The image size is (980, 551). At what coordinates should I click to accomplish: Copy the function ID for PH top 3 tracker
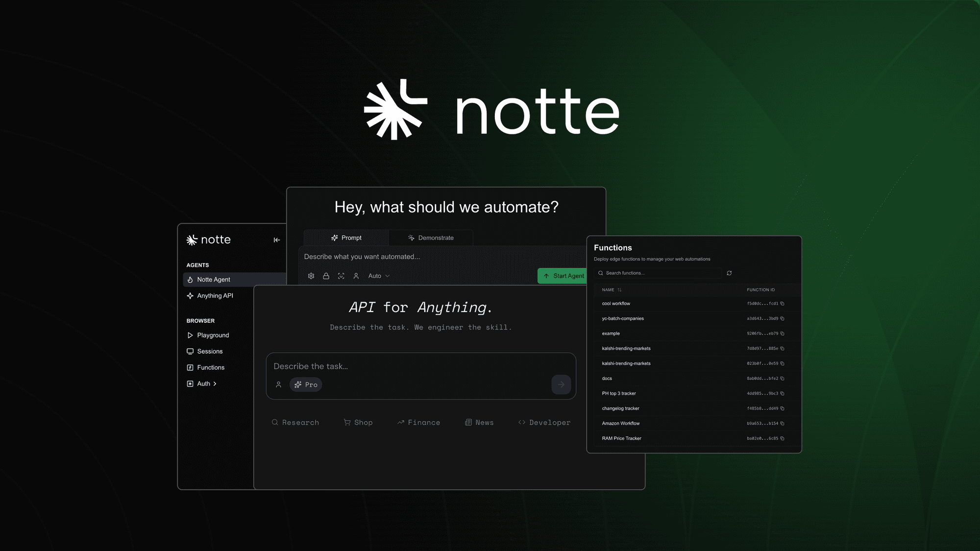pyautogui.click(x=783, y=394)
